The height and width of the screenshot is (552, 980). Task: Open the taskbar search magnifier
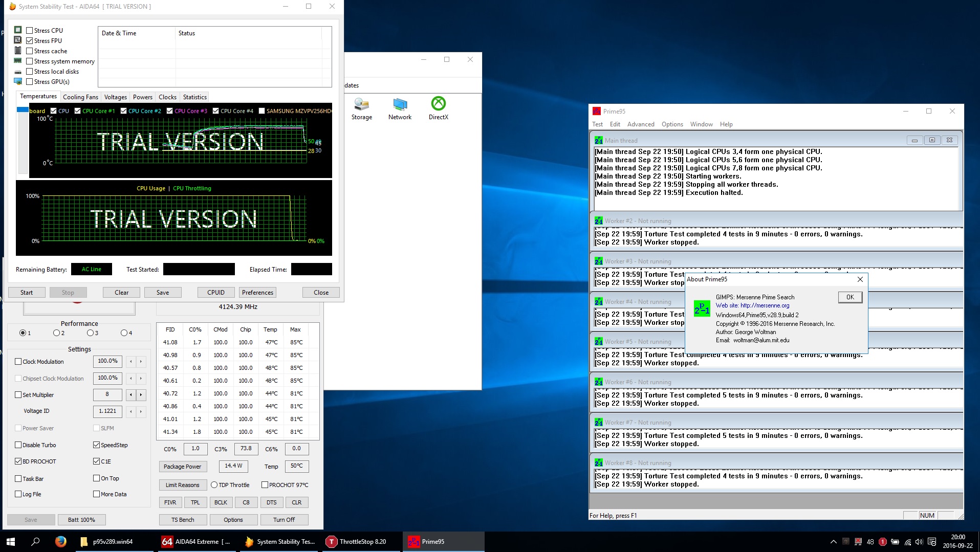point(35,542)
